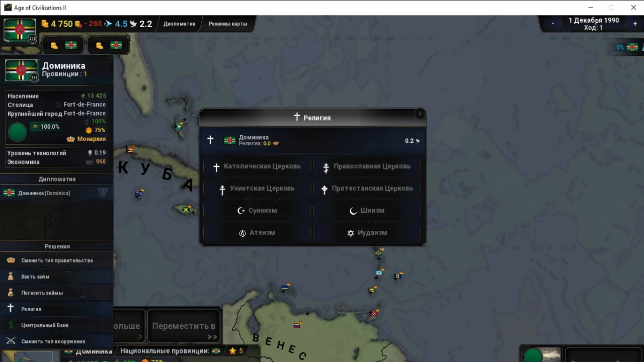Open the Дипломатия menu
644x362 pixels.
click(179, 24)
